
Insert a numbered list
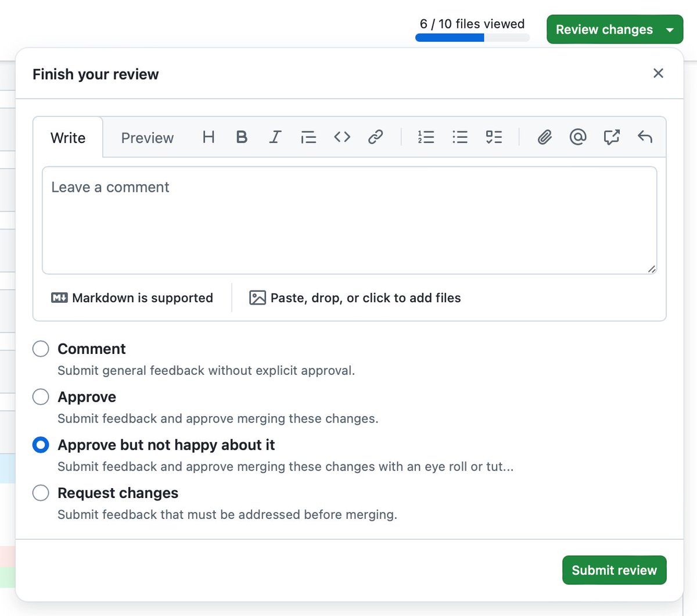pos(426,137)
